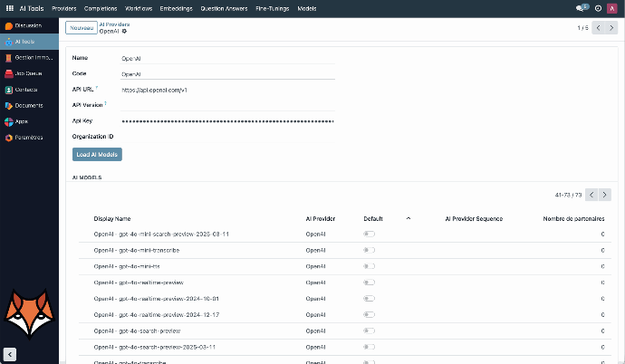
Task: Toggle default for gpt-4o-mini-transcribe
Action: pyautogui.click(x=369, y=250)
